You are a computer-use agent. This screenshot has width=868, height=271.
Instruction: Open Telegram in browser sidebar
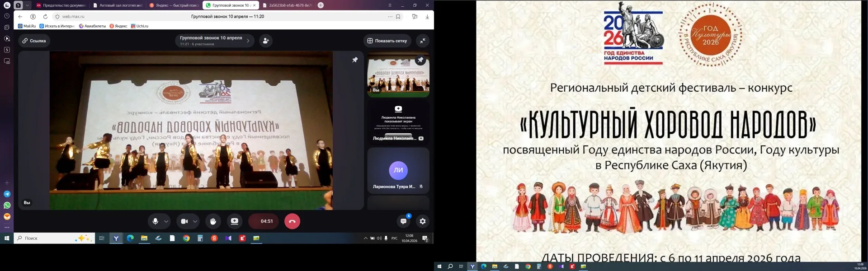[7, 194]
